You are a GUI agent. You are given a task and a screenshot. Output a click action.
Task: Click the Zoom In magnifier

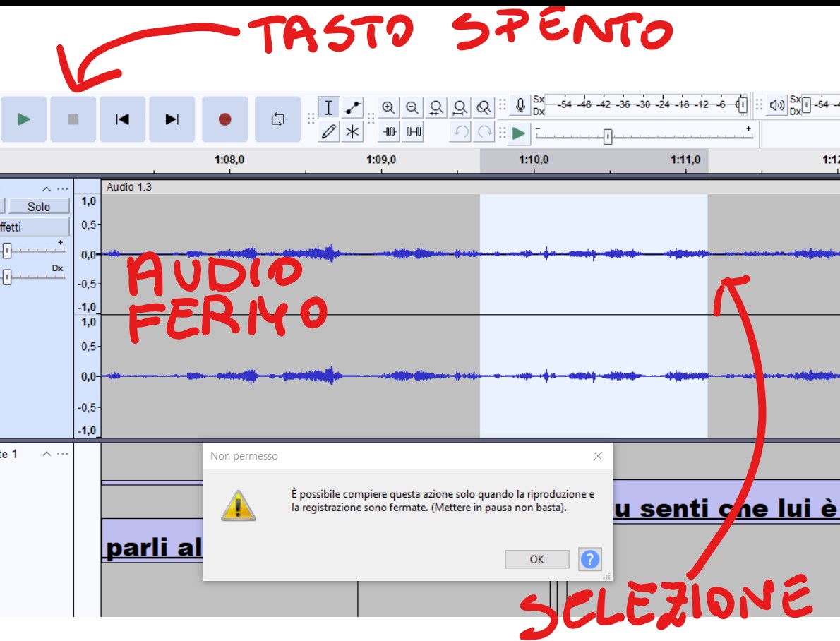coord(388,107)
